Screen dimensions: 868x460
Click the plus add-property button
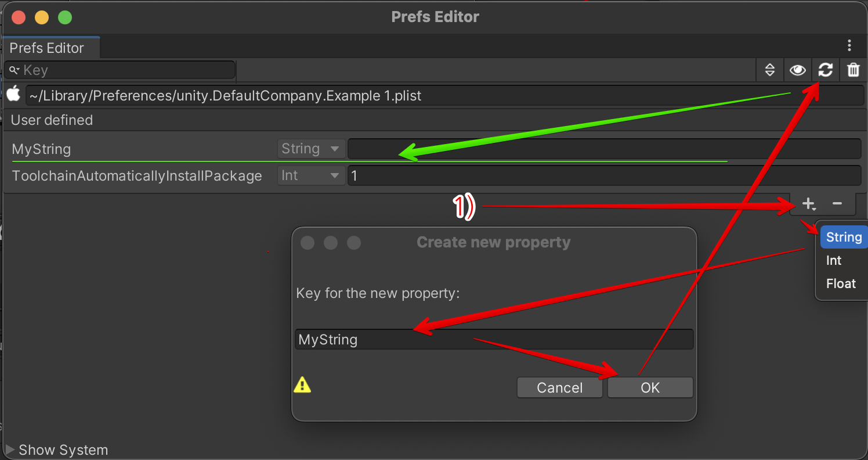[808, 204]
